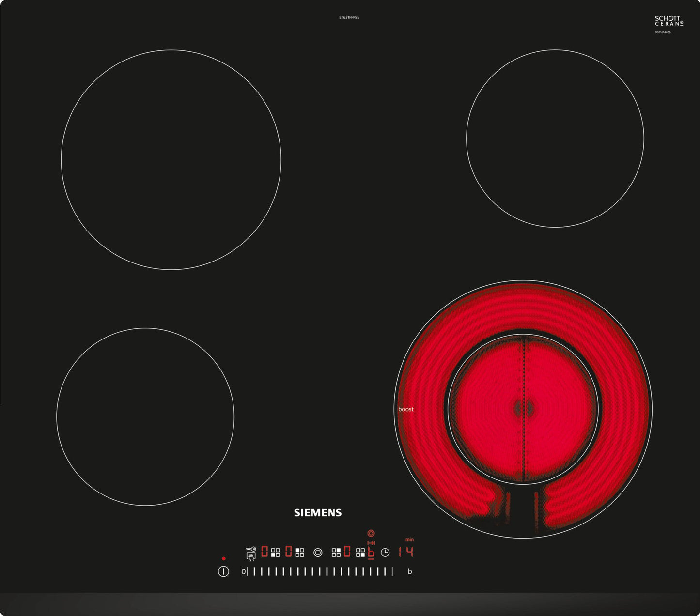Tap the red b boost level display

tap(371, 553)
